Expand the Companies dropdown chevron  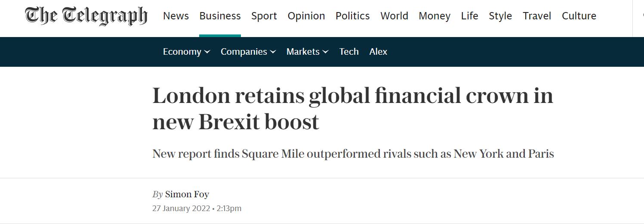273,52
